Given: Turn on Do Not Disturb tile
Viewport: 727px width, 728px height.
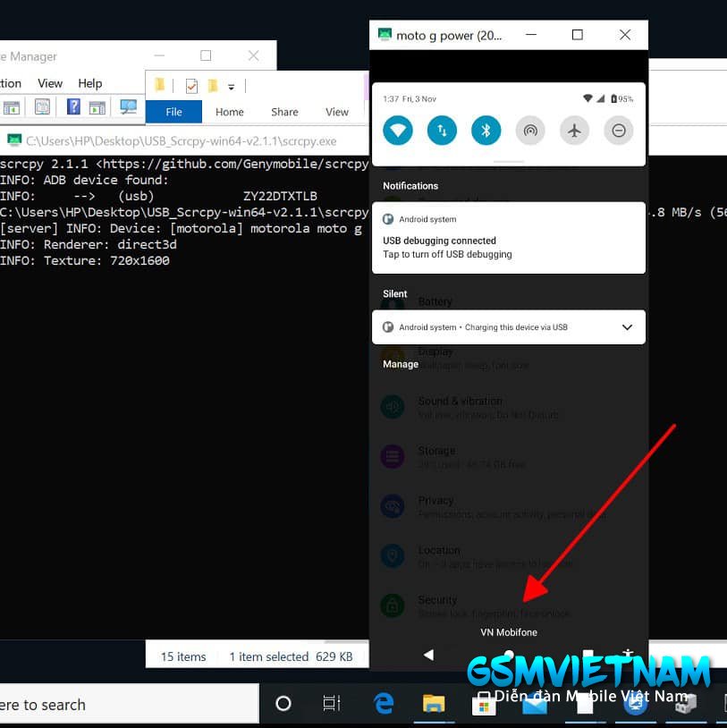Looking at the screenshot, I should [619, 131].
